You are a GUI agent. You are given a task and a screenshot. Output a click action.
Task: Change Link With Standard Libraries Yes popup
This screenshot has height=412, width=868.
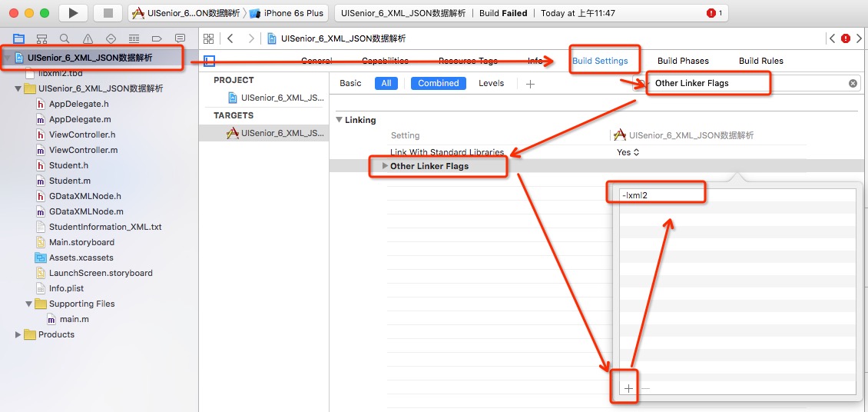[628, 151]
